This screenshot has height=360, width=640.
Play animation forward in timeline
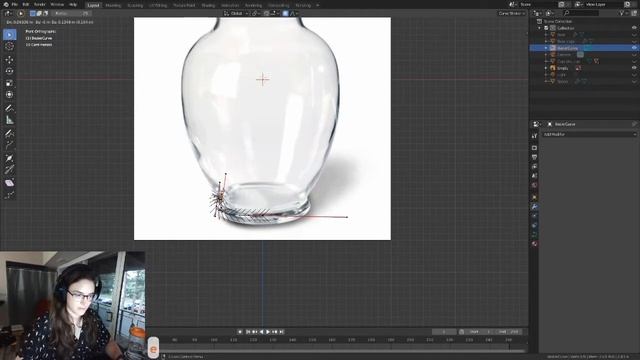268,332
